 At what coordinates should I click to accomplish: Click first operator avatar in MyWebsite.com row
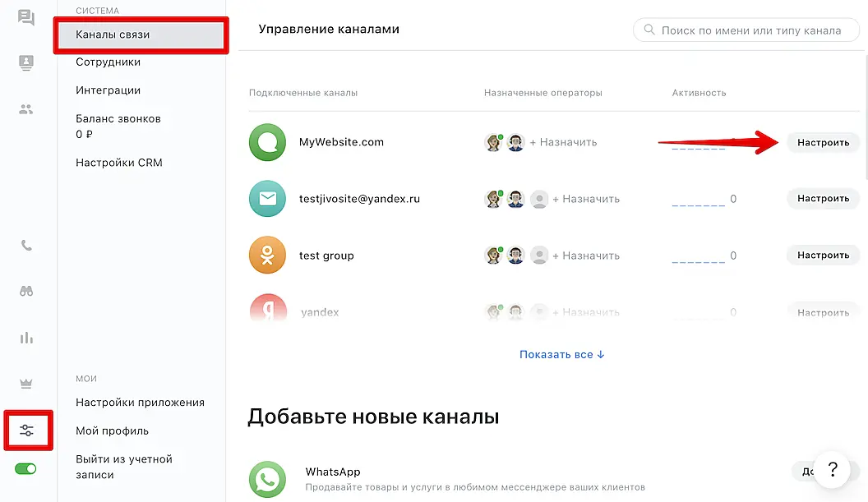point(493,142)
